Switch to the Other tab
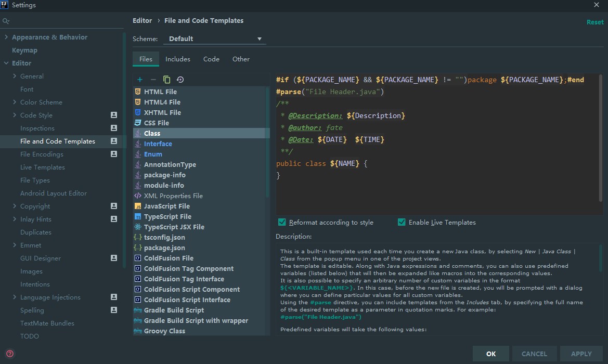The image size is (608, 364). pyautogui.click(x=241, y=59)
